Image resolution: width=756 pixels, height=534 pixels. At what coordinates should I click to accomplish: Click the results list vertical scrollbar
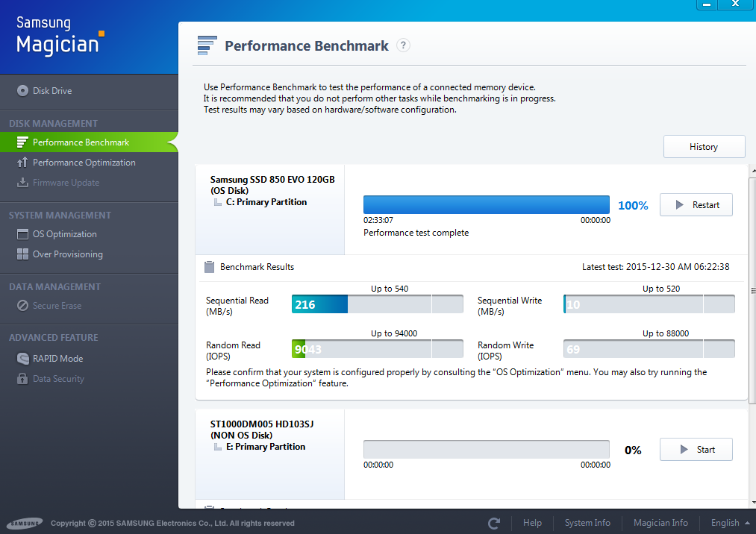click(752, 291)
